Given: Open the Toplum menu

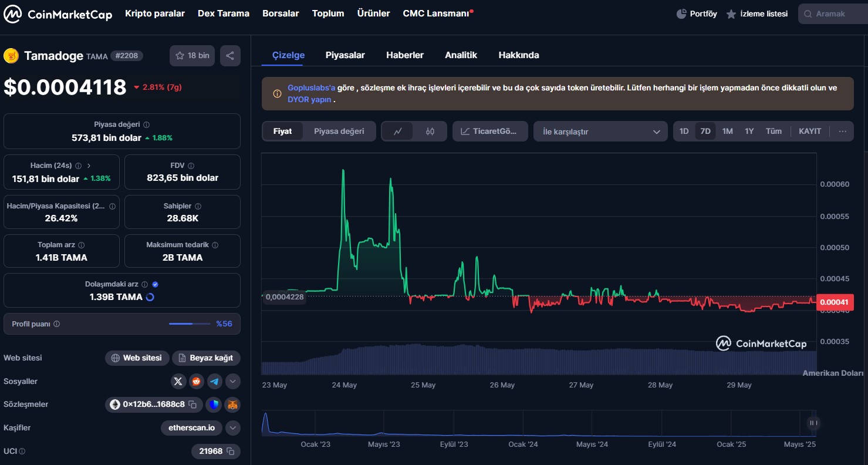Looking at the screenshot, I should click(328, 14).
